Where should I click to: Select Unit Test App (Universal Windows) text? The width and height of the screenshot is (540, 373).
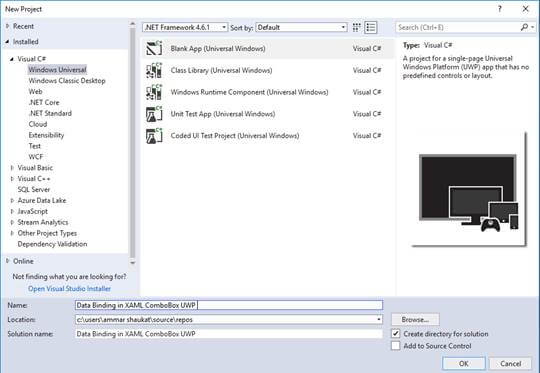[x=223, y=114]
